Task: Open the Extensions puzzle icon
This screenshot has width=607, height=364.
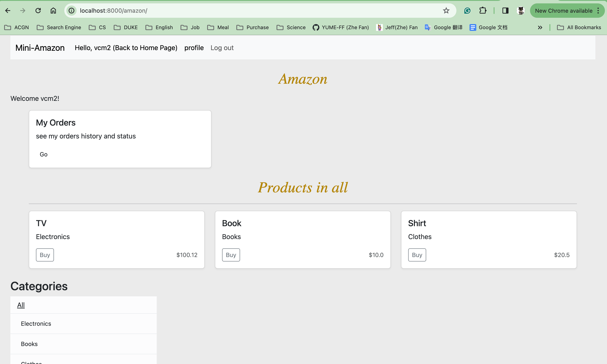Action: (483, 11)
